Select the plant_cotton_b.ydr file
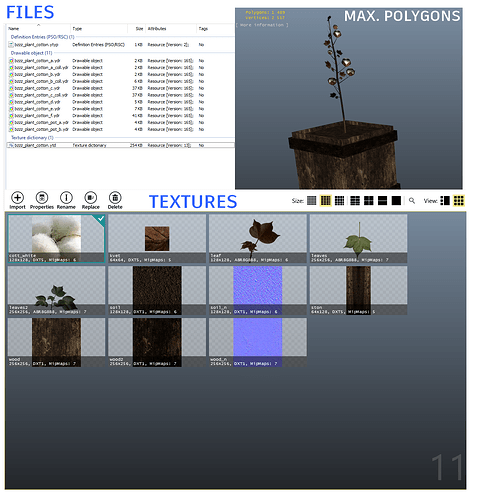500x500 pixels. click(x=121, y=74)
